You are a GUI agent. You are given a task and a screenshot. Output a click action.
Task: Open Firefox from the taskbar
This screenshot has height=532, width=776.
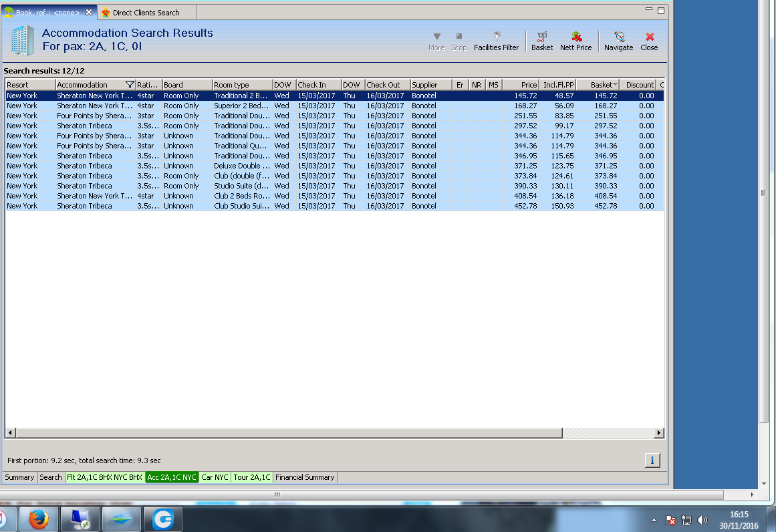pyautogui.click(x=39, y=519)
